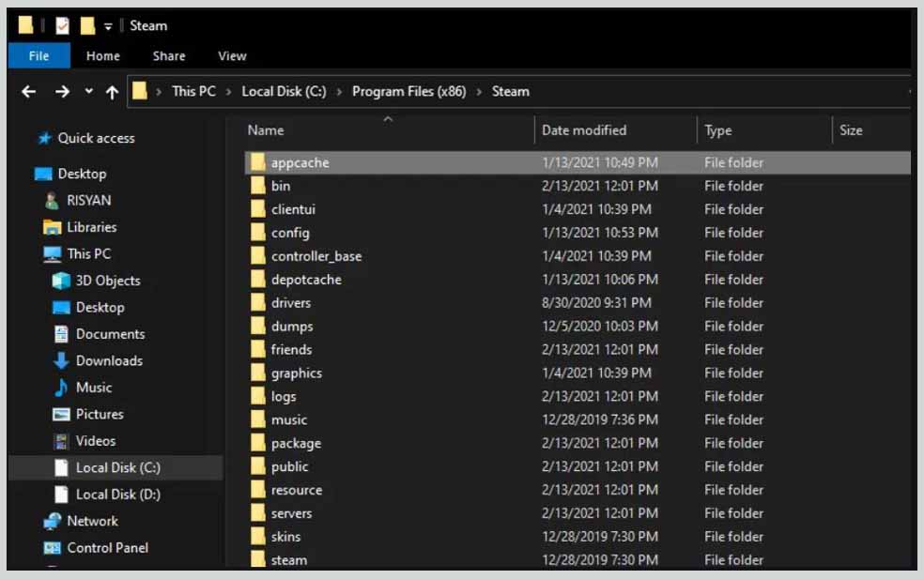924x579 pixels.
Task: Click the Steam breadcrumb in the address bar
Action: click(x=510, y=91)
